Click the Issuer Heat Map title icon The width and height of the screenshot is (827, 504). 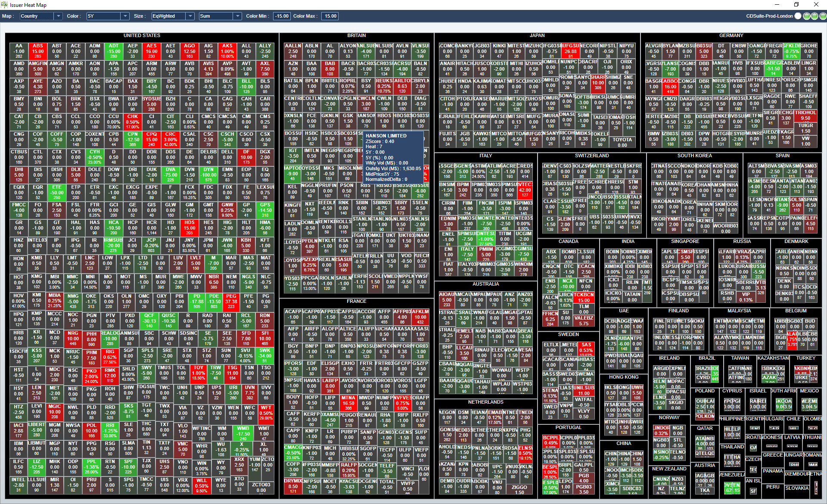point(5,5)
